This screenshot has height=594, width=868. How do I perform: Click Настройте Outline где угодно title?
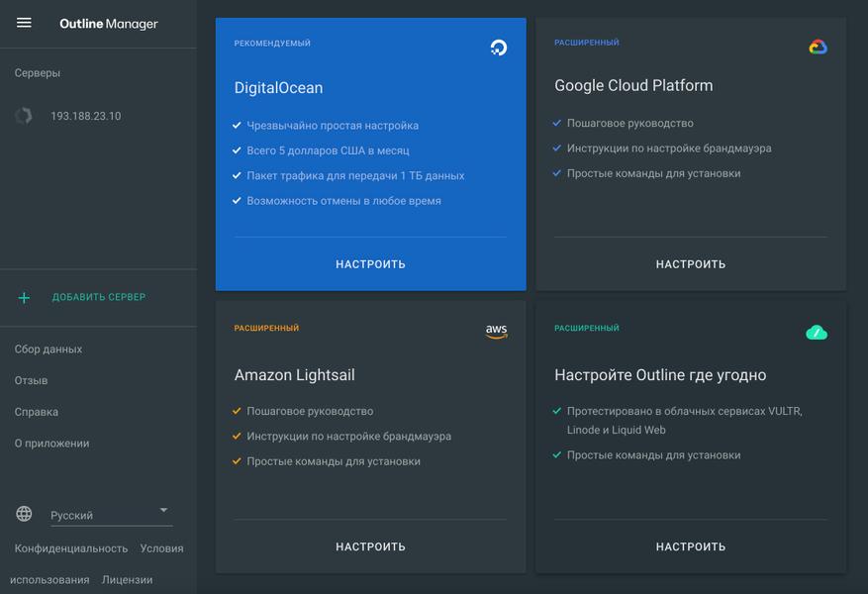point(660,375)
